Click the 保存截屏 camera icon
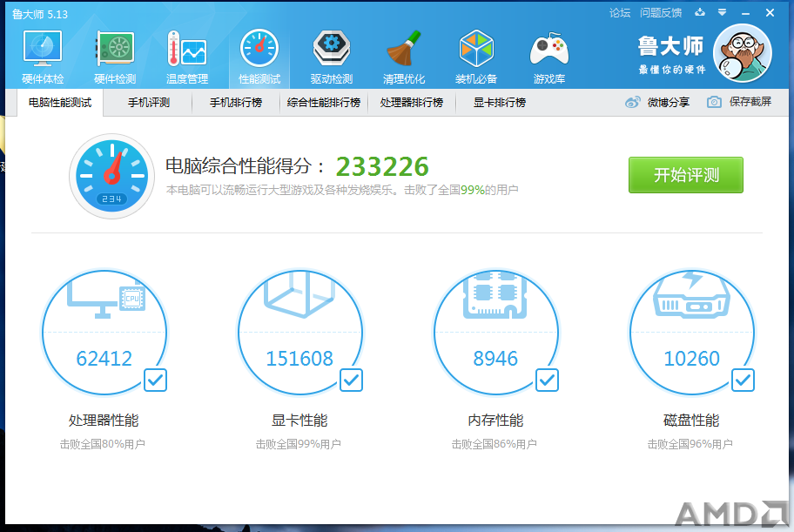Image resolution: width=794 pixels, height=532 pixels. pos(714,103)
